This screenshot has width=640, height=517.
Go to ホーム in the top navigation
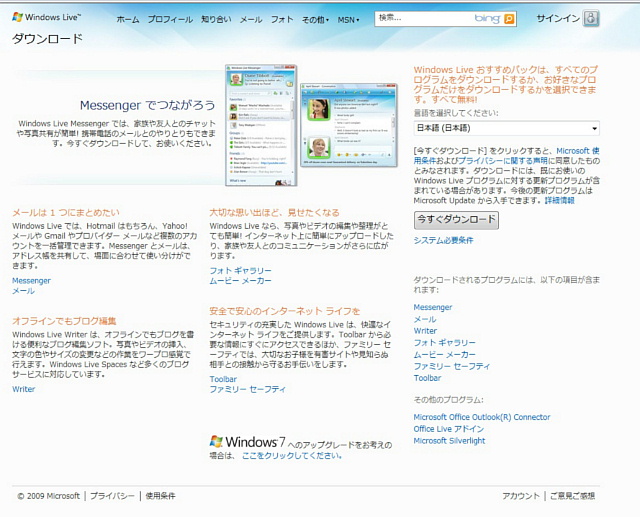pos(128,20)
